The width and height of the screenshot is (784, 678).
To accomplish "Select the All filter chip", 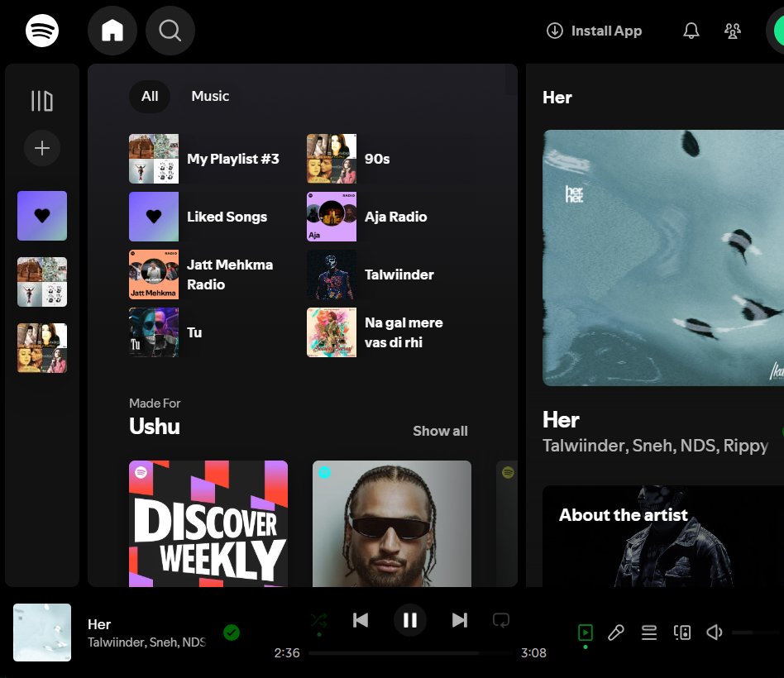I will pos(150,96).
